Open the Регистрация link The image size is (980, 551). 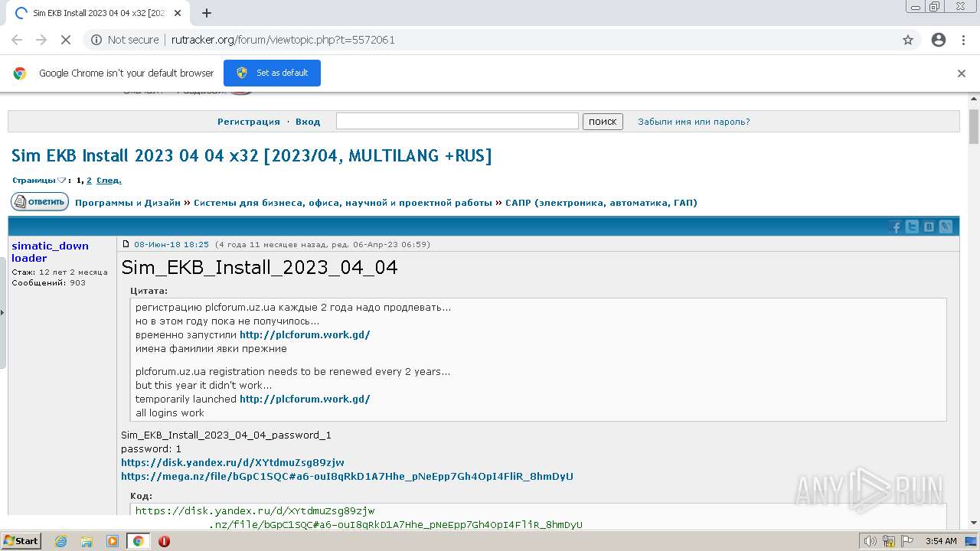[249, 122]
